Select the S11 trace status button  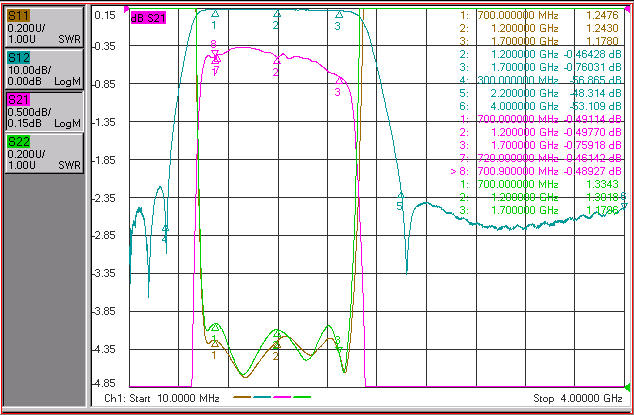[x=44, y=27]
